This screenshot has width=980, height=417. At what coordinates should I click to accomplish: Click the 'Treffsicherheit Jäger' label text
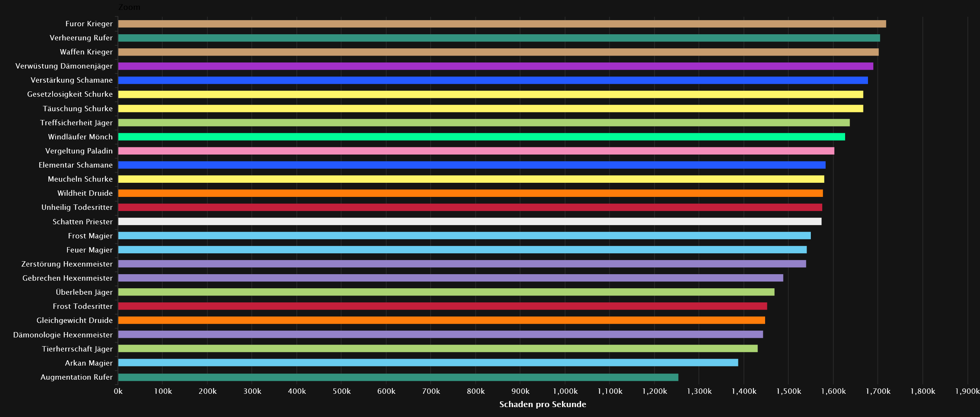pos(77,123)
